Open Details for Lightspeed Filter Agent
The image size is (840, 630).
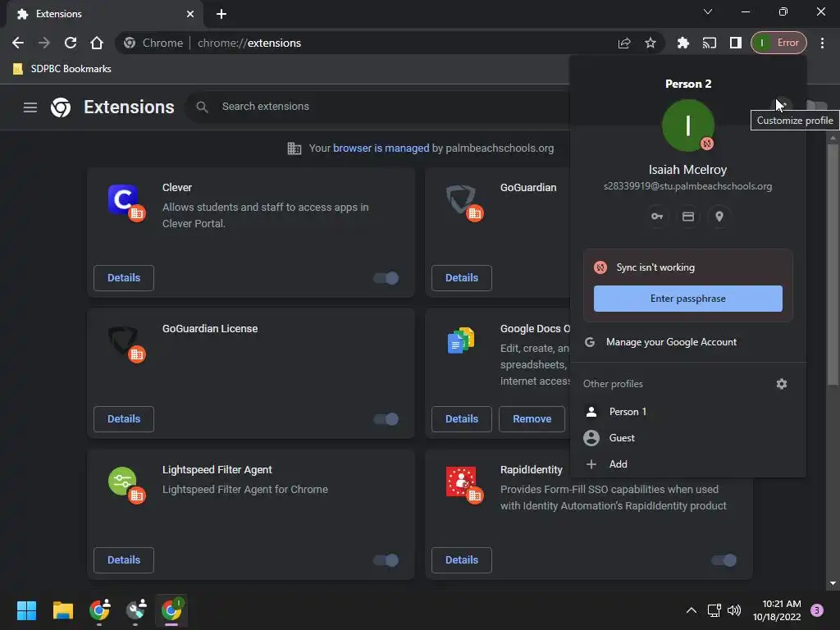tap(124, 559)
